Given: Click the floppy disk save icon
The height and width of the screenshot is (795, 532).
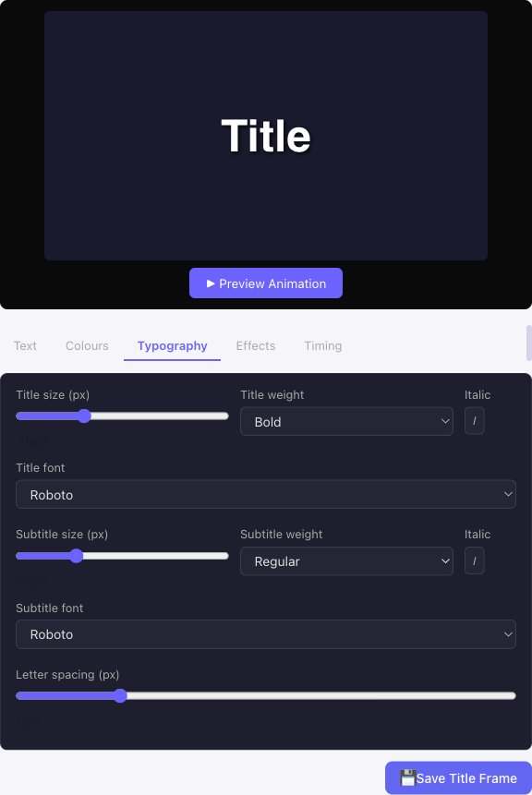Looking at the screenshot, I should pyautogui.click(x=406, y=778).
